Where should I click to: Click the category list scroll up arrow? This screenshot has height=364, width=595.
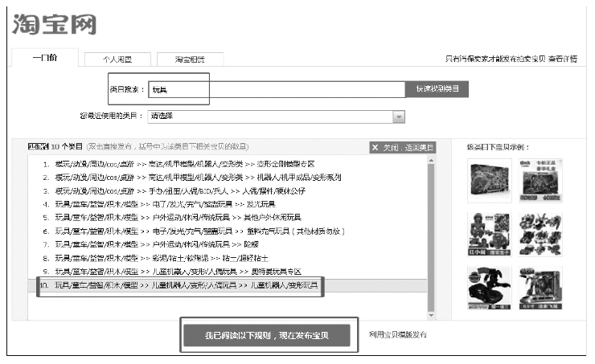[x=431, y=161]
